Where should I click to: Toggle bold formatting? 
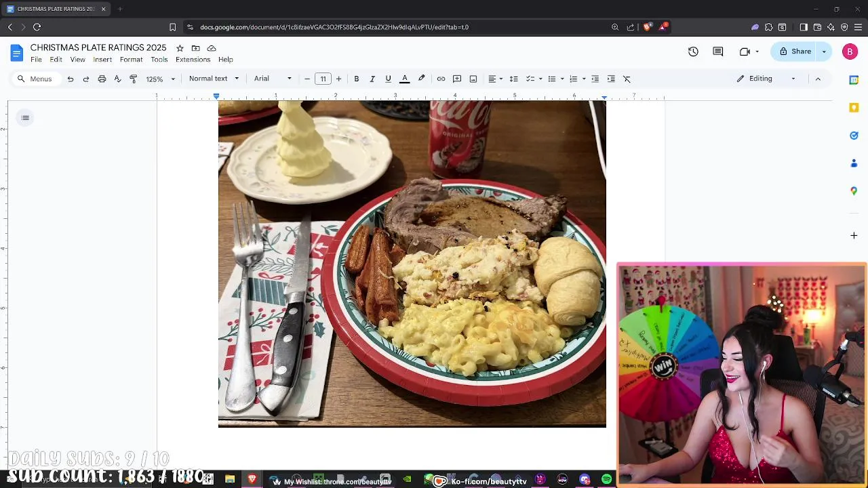356,79
